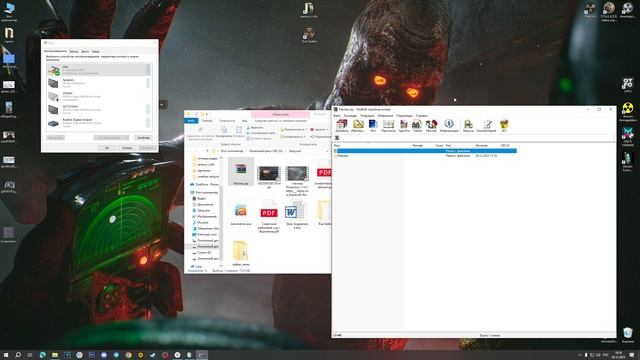This screenshot has width=640, height=360.
Task: Open the Поделиться tab in File Explorer
Action: [227, 121]
